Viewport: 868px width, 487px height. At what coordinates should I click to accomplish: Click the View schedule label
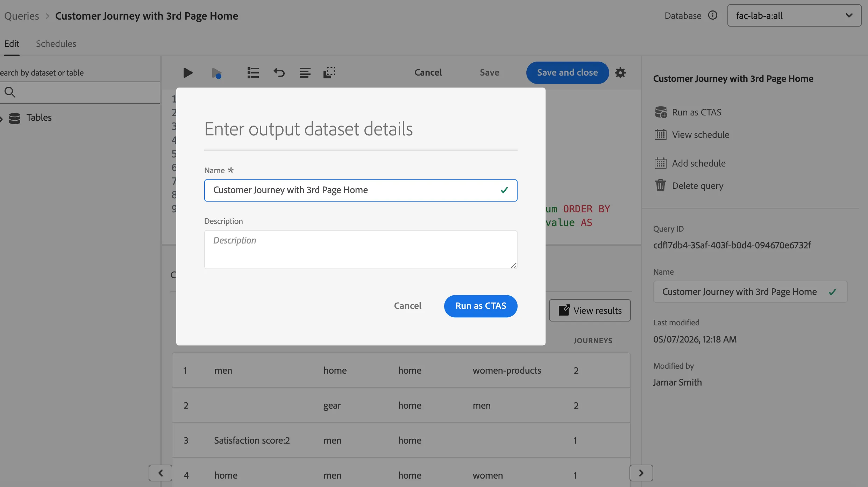tap(700, 135)
